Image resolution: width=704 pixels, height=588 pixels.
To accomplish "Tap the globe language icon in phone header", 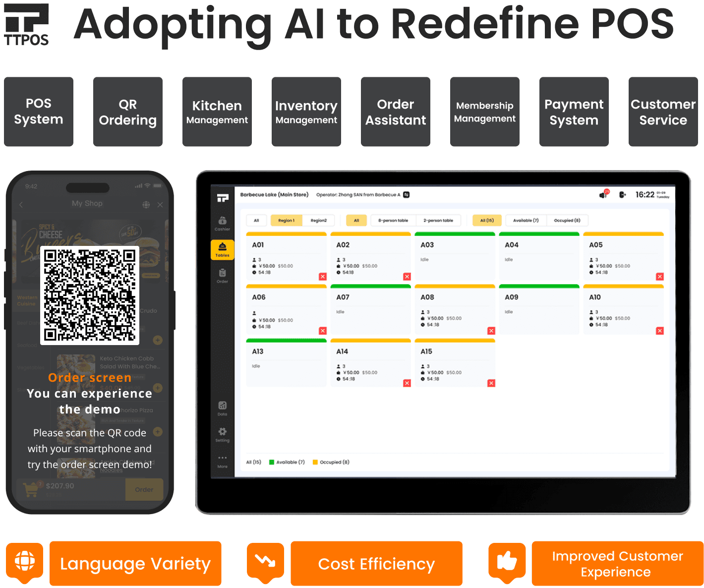I will pos(146,204).
